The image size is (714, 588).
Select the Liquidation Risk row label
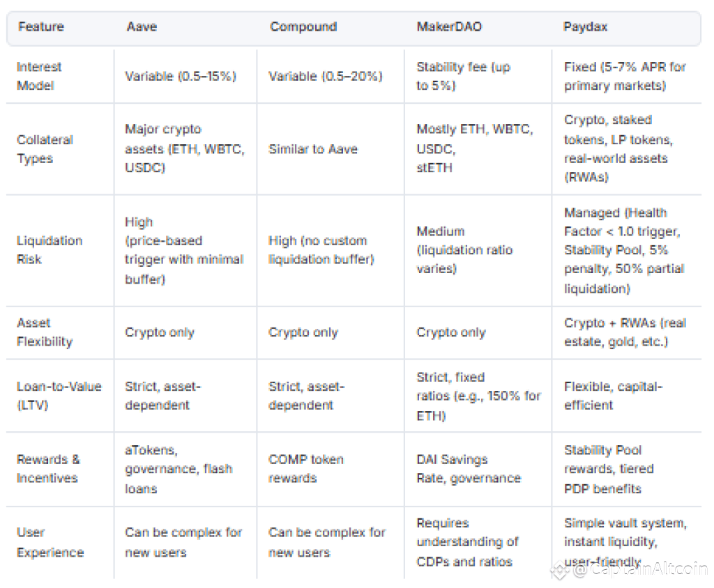(50, 250)
